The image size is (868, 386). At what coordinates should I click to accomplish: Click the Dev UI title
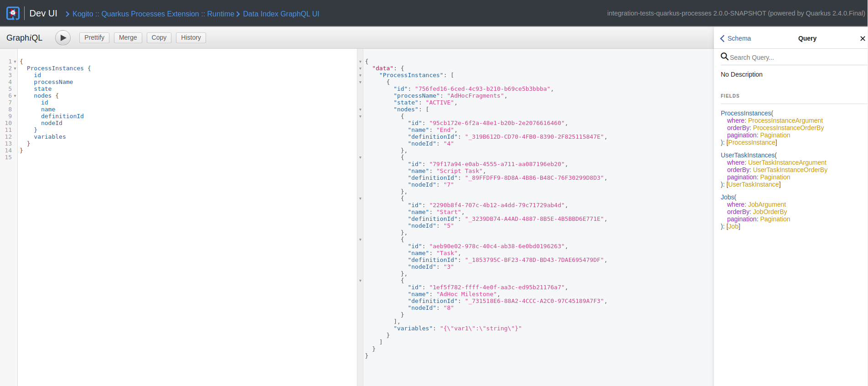pyautogui.click(x=43, y=13)
